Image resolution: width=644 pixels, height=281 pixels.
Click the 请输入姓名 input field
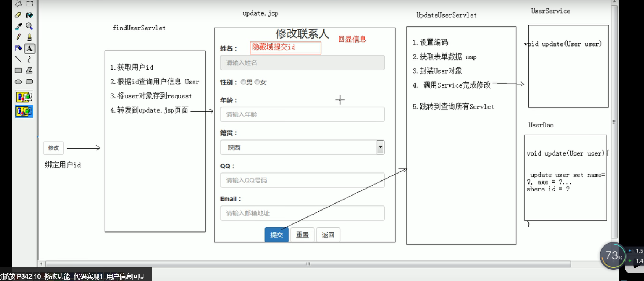[x=302, y=63]
